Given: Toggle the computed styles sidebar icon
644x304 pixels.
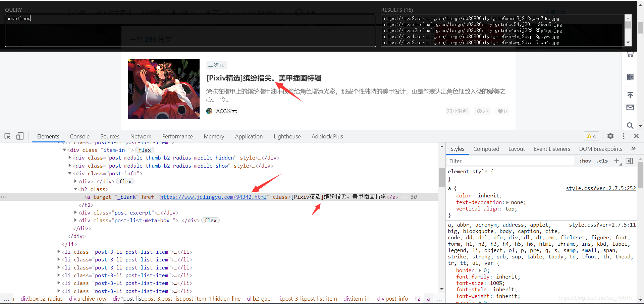Looking at the screenshot, I should tap(629, 161).
